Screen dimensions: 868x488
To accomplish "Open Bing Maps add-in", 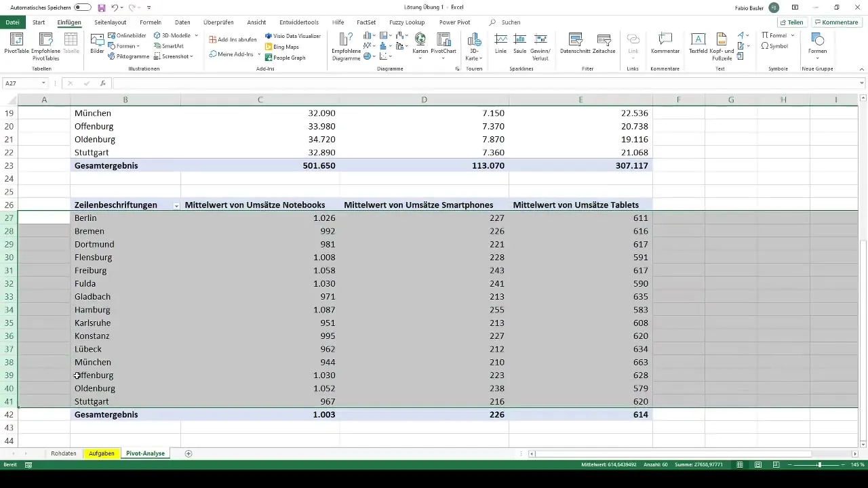I will point(281,47).
